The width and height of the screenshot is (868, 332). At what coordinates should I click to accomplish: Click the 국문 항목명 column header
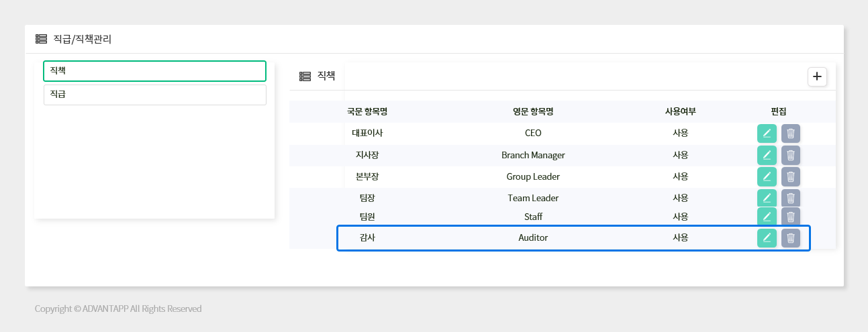coord(367,111)
